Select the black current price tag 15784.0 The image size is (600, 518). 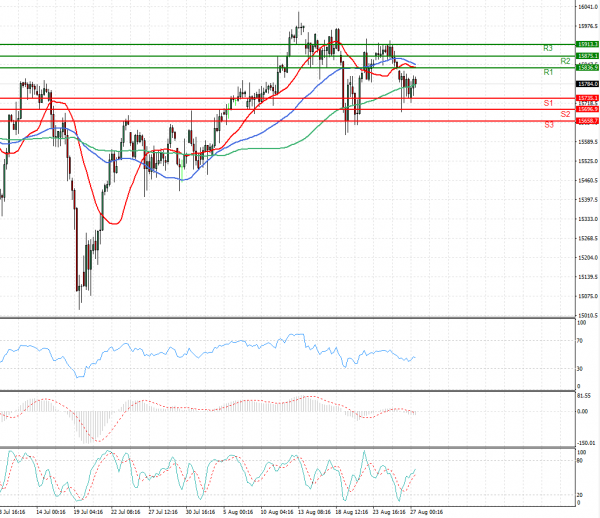click(587, 84)
